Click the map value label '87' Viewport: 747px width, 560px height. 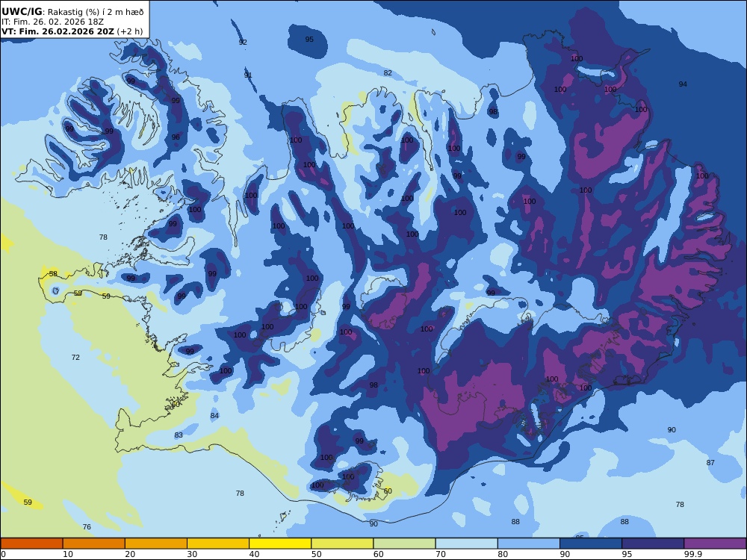tap(711, 463)
